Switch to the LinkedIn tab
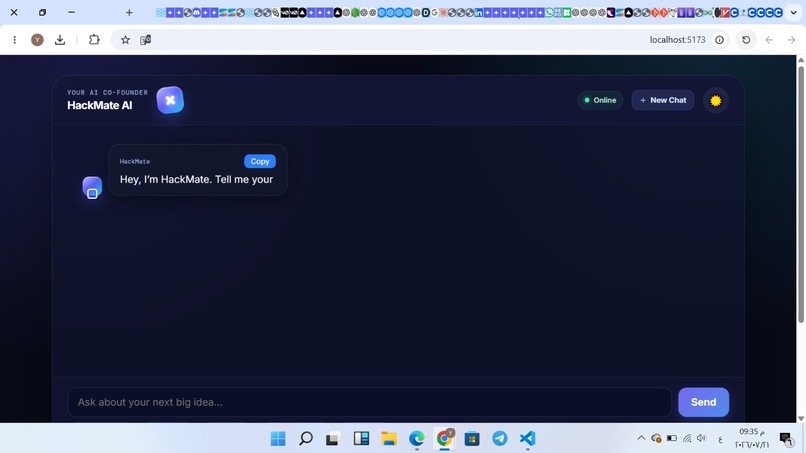 (x=479, y=12)
